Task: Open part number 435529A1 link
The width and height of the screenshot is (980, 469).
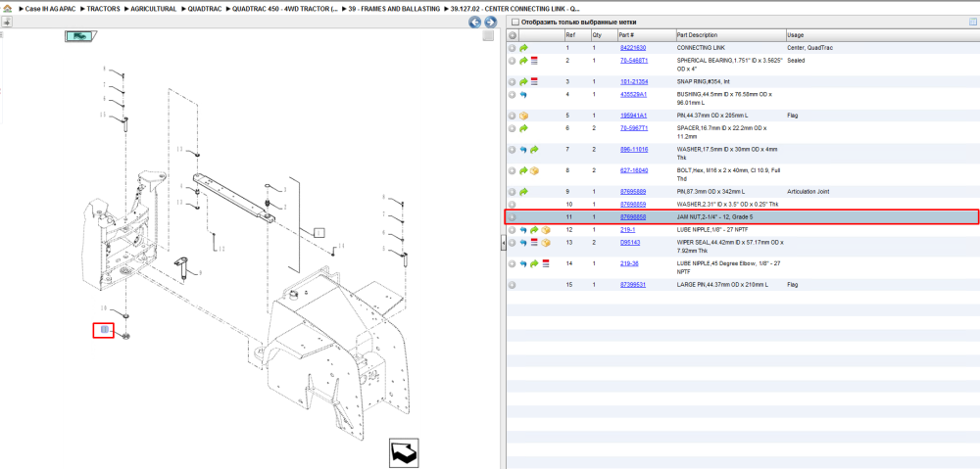Action: pos(633,95)
